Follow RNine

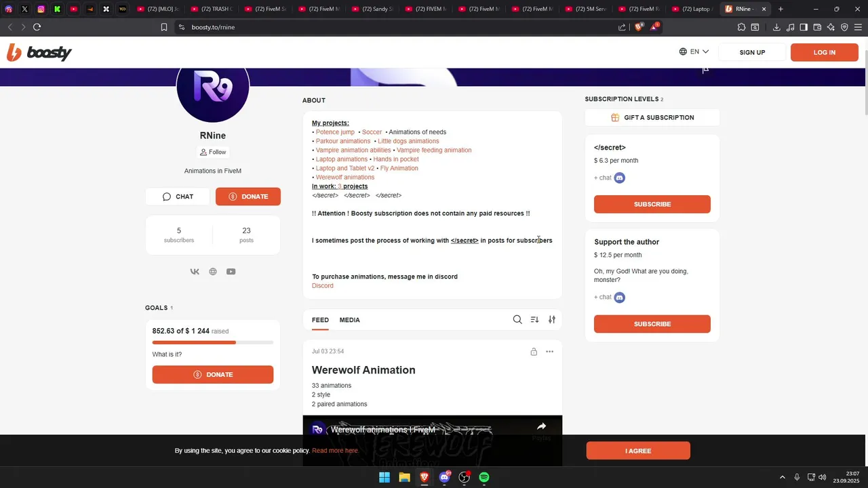click(213, 152)
